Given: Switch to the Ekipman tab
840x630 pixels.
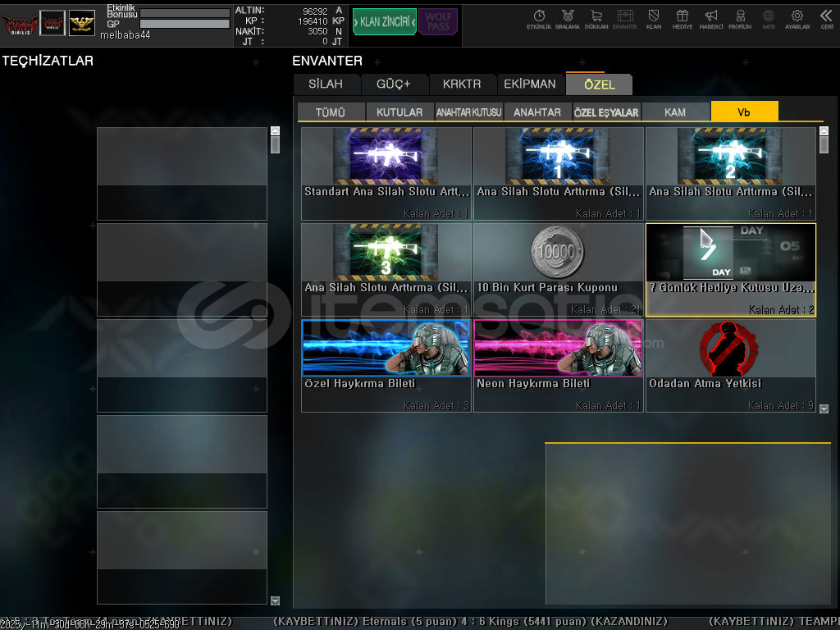Looking at the screenshot, I should click(530, 84).
